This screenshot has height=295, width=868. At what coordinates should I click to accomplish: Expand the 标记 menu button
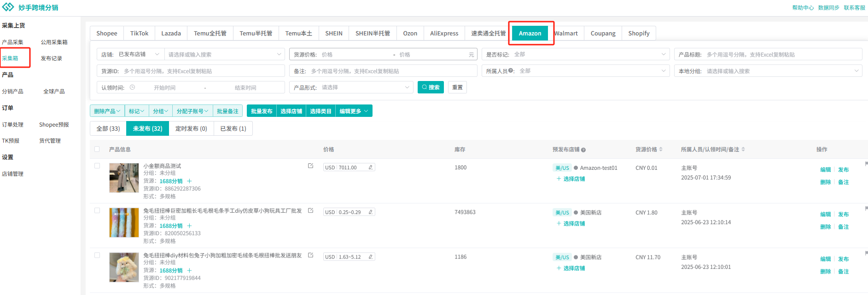[x=137, y=111]
